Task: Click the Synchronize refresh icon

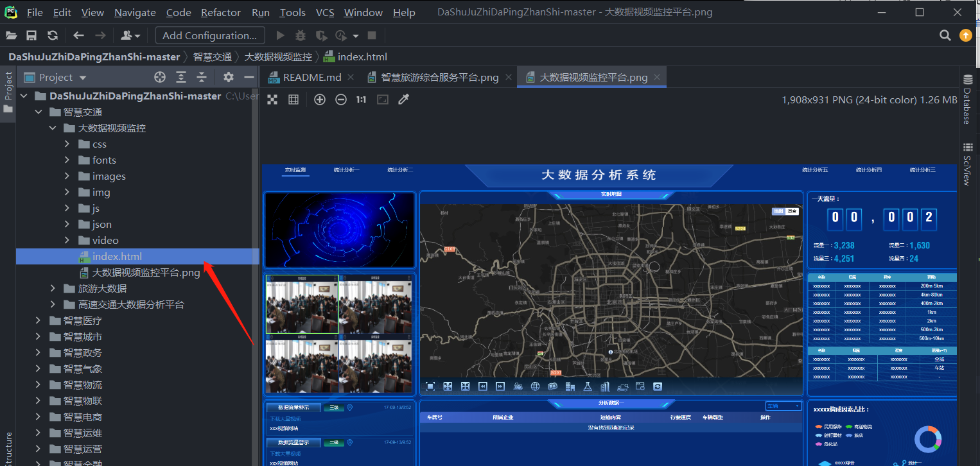Action: coord(53,36)
